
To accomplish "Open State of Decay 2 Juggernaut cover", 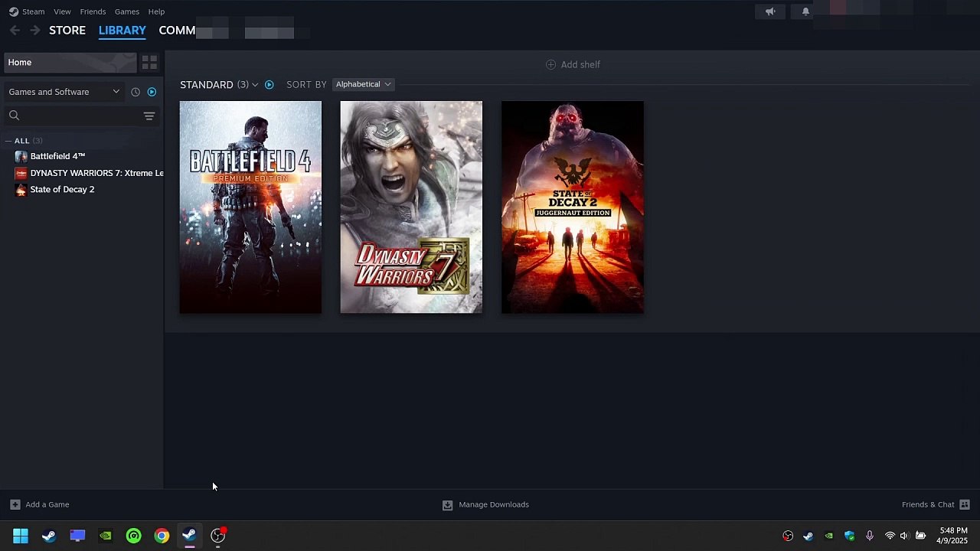I will click(x=573, y=207).
